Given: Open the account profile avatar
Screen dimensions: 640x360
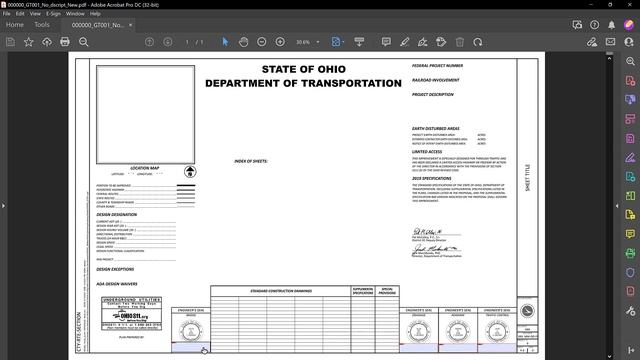Looking at the screenshot, I should (x=629, y=24).
